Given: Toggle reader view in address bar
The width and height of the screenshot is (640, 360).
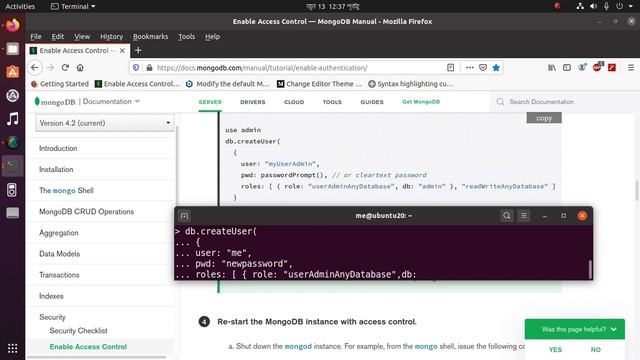Looking at the screenshot, I should 450,68.
